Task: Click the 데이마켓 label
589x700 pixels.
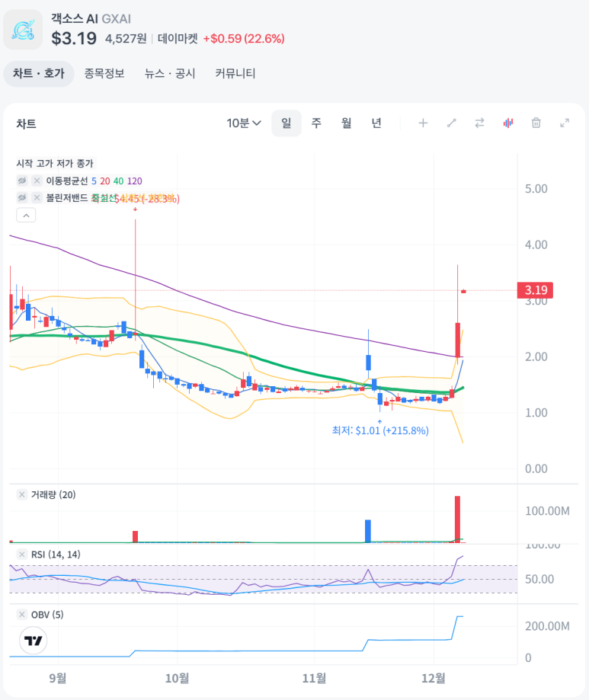Action: (x=178, y=39)
